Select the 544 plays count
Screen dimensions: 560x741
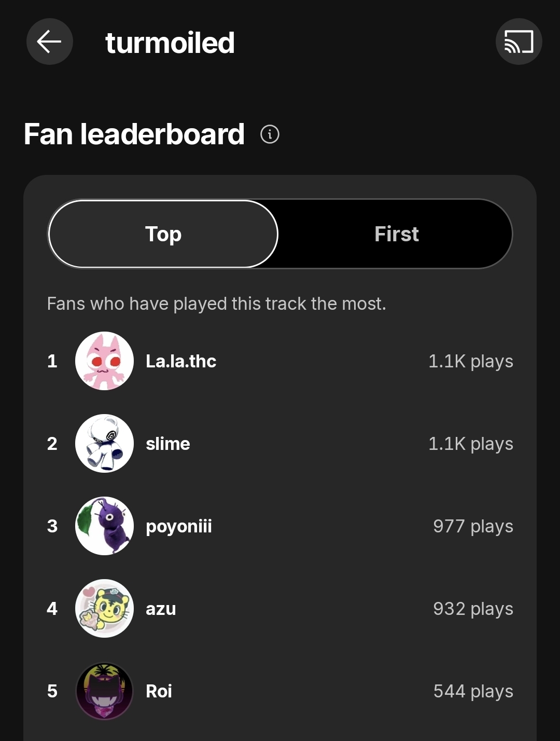(473, 691)
